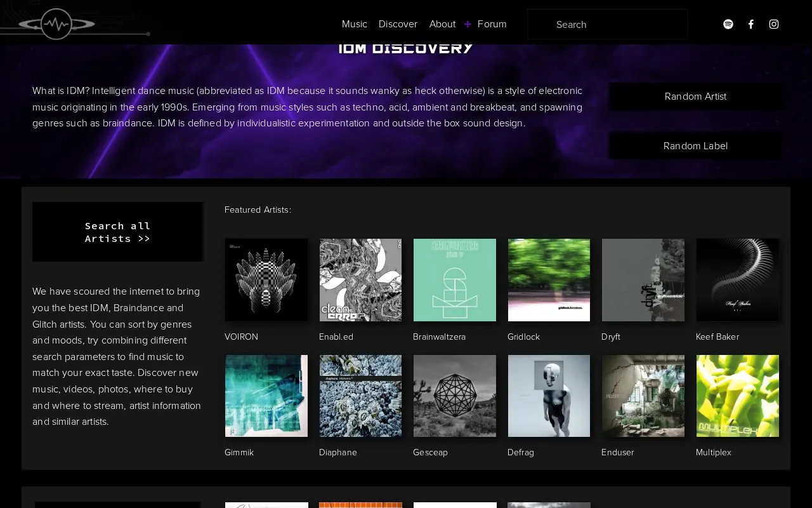Open the Facebook social icon
The width and height of the screenshot is (812, 508).
tap(751, 24)
